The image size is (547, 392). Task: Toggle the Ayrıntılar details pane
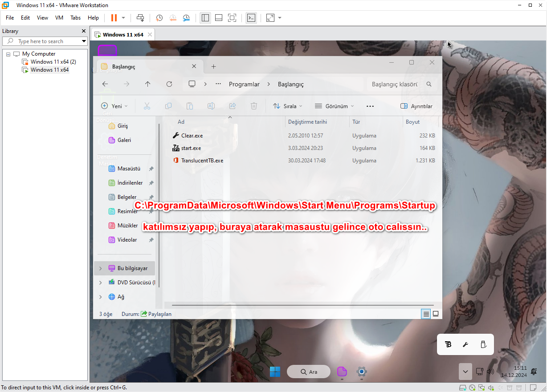point(416,106)
